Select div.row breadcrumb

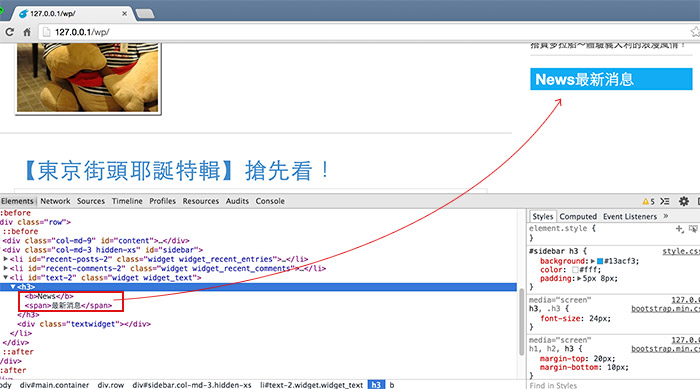pos(111,385)
